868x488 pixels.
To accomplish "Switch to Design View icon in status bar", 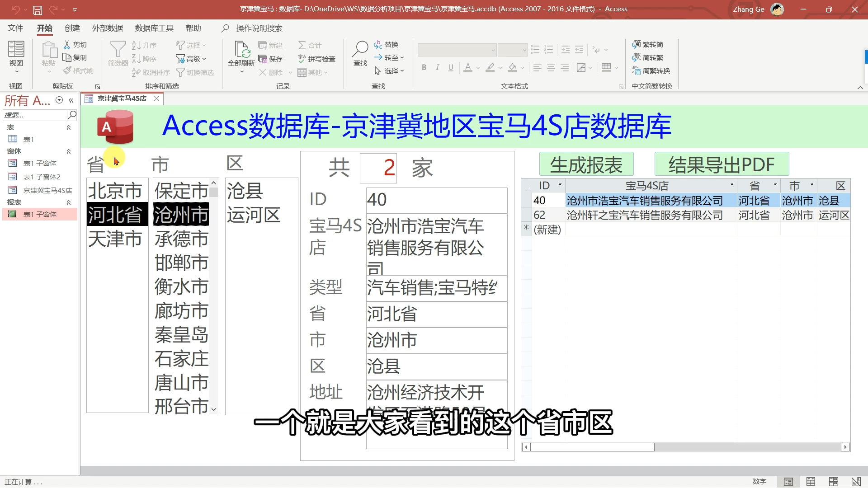I will pyautogui.click(x=856, y=482).
